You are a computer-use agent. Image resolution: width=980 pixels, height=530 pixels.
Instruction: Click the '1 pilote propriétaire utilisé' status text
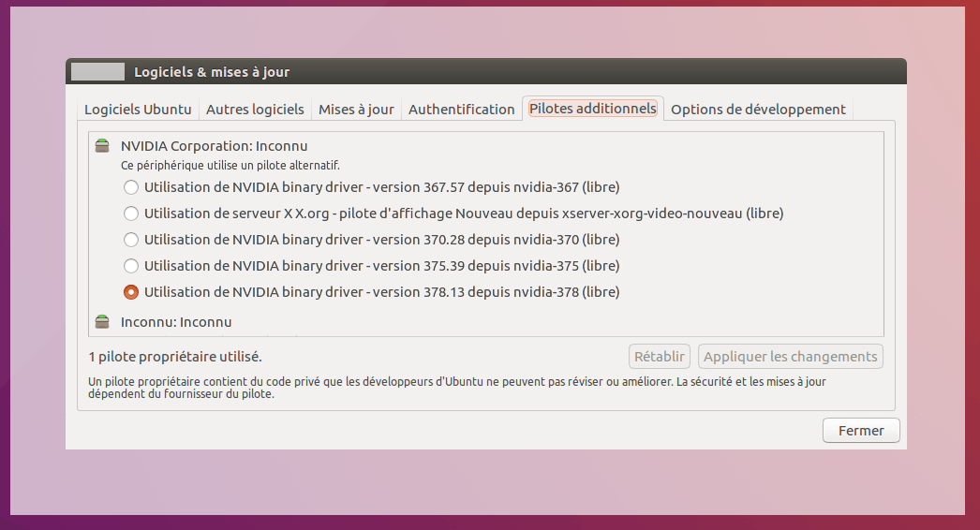175,357
